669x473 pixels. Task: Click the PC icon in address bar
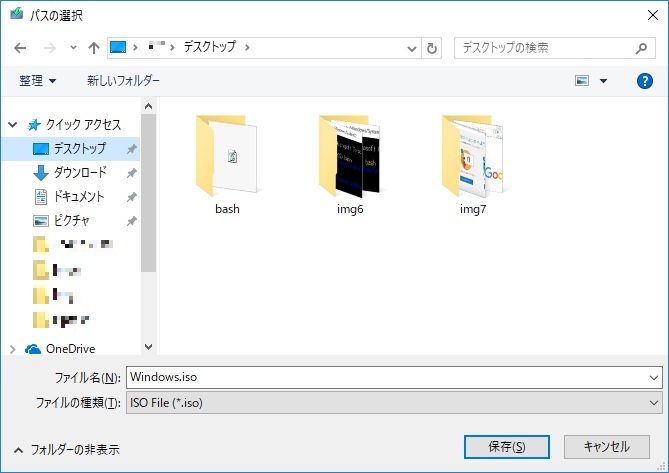click(x=118, y=47)
